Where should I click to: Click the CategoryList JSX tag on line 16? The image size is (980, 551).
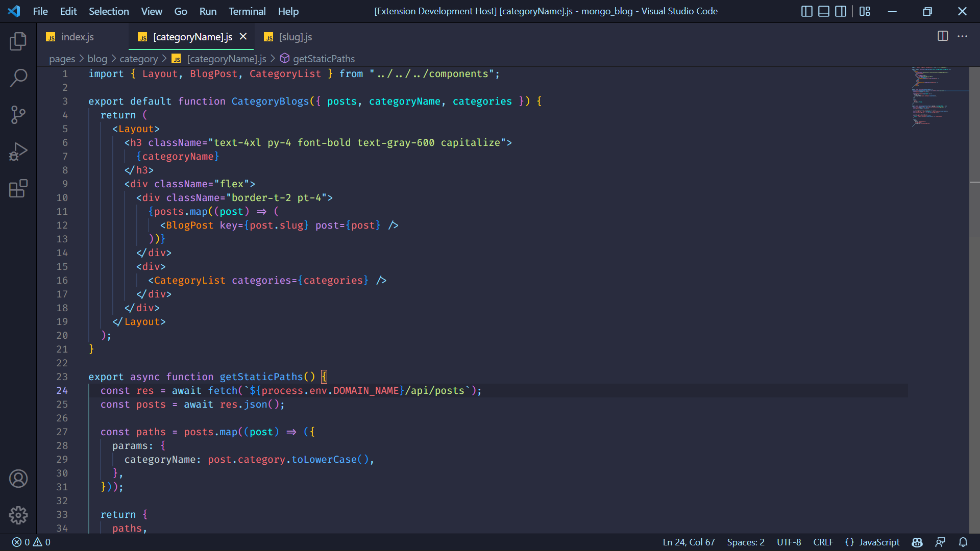point(189,280)
